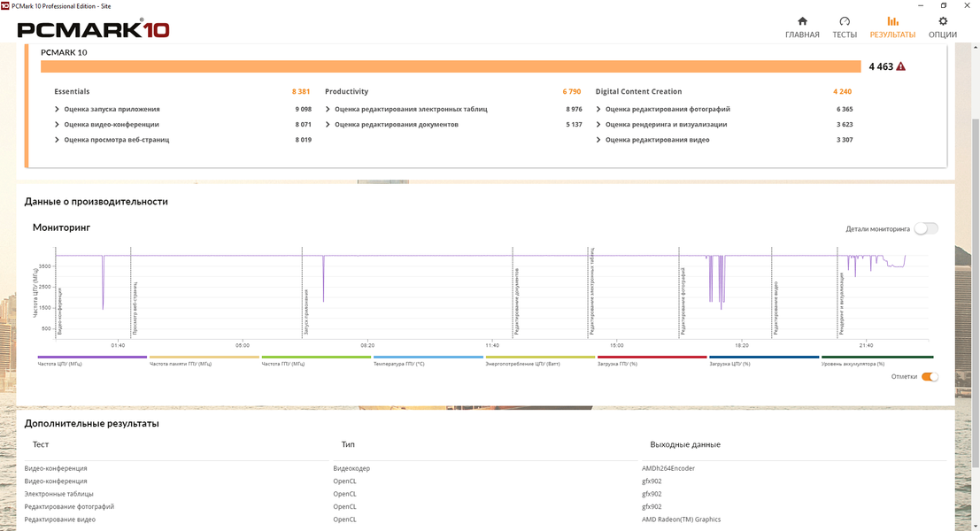The height and width of the screenshot is (531, 980).
Task: Click the AMD Radeon(TM) Graphics output value
Action: click(681, 519)
